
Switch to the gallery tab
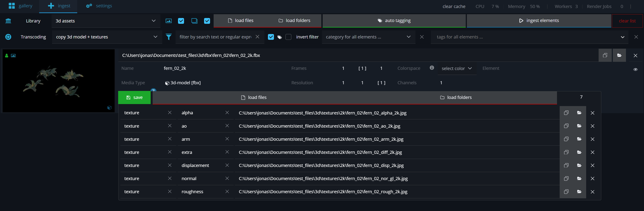tap(20, 6)
